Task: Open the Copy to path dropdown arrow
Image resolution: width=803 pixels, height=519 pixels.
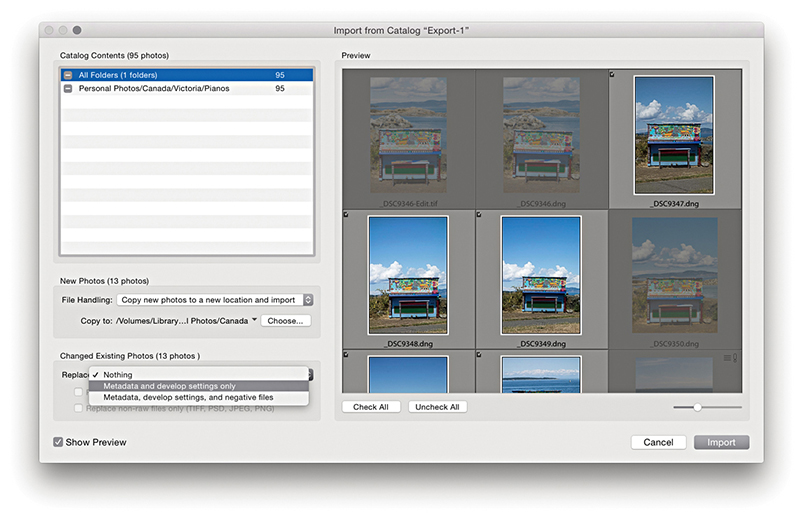Action: point(254,321)
